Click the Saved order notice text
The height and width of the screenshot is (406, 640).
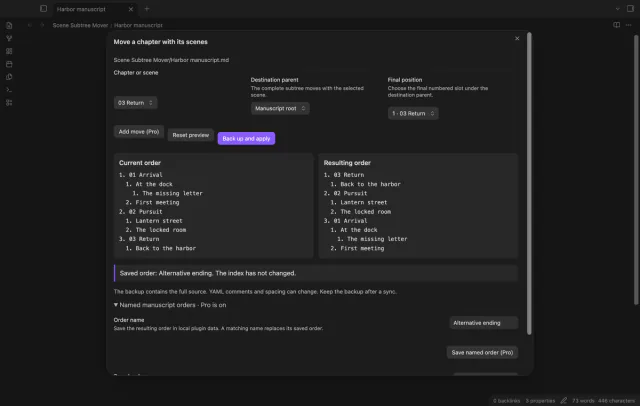pos(208,273)
